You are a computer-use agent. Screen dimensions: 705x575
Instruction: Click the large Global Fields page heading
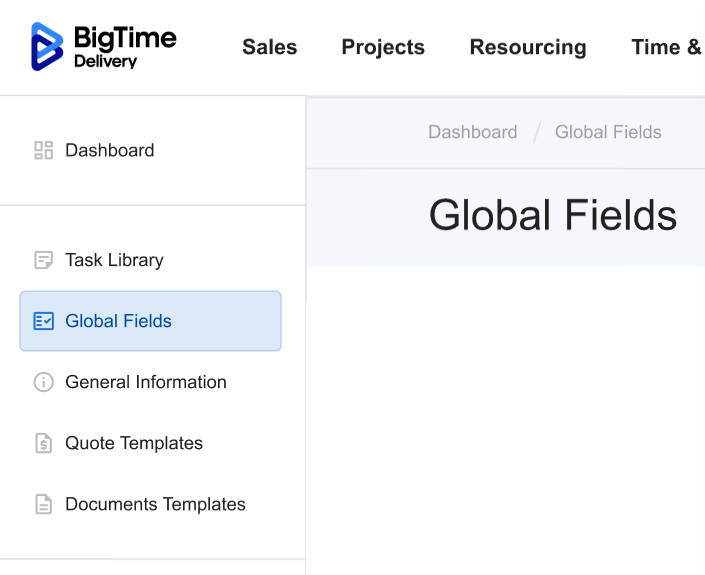[552, 216]
